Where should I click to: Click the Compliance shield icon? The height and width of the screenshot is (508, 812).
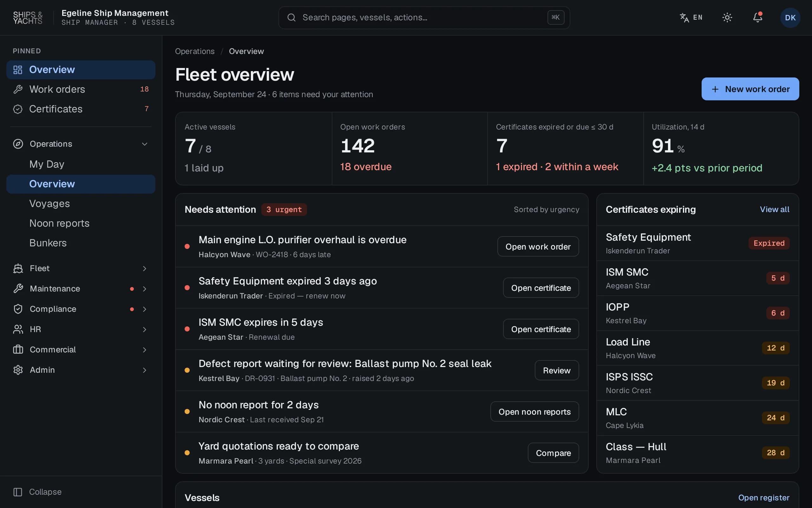(18, 309)
